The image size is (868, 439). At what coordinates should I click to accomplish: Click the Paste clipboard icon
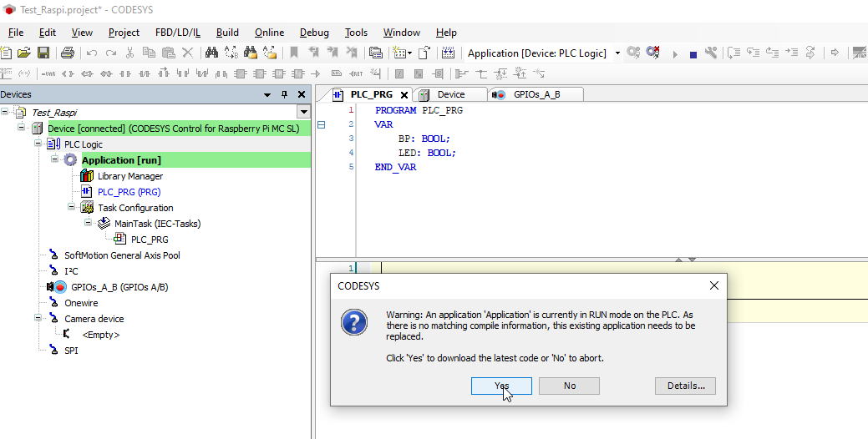coord(168,53)
